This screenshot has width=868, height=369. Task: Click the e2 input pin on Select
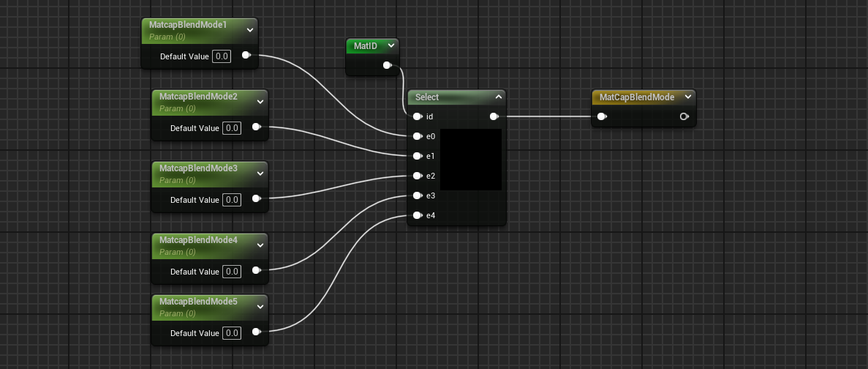pyautogui.click(x=416, y=176)
